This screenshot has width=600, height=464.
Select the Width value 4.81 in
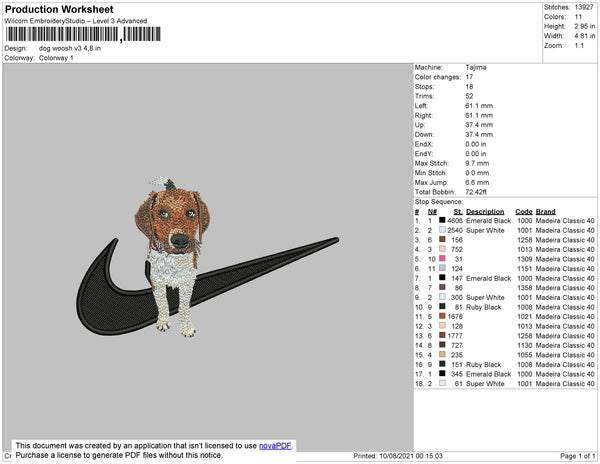[x=585, y=36]
